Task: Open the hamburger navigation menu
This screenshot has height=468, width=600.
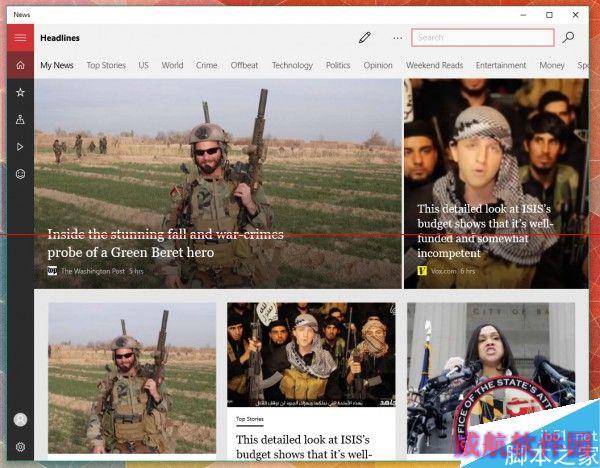Action: (x=20, y=38)
